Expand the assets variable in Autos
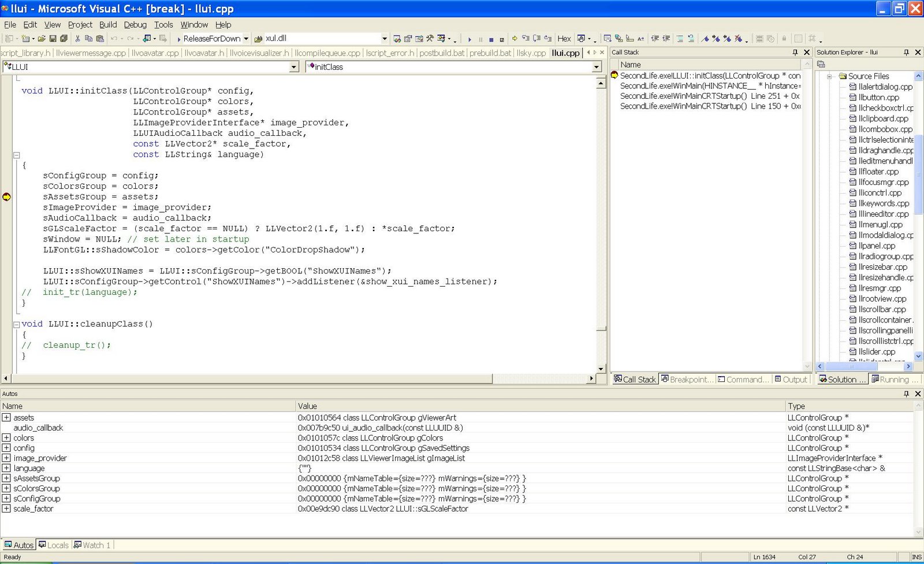This screenshot has height=564, width=924. point(6,417)
